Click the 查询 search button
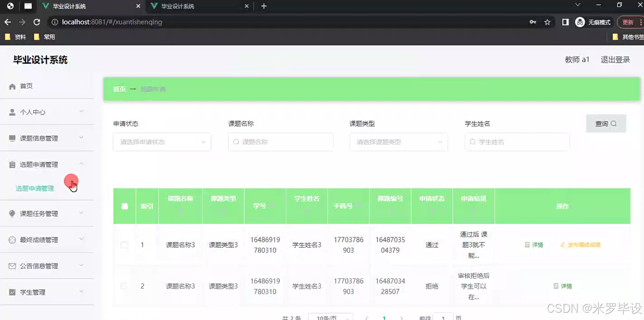The image size is (644, 320). point(606,123)
